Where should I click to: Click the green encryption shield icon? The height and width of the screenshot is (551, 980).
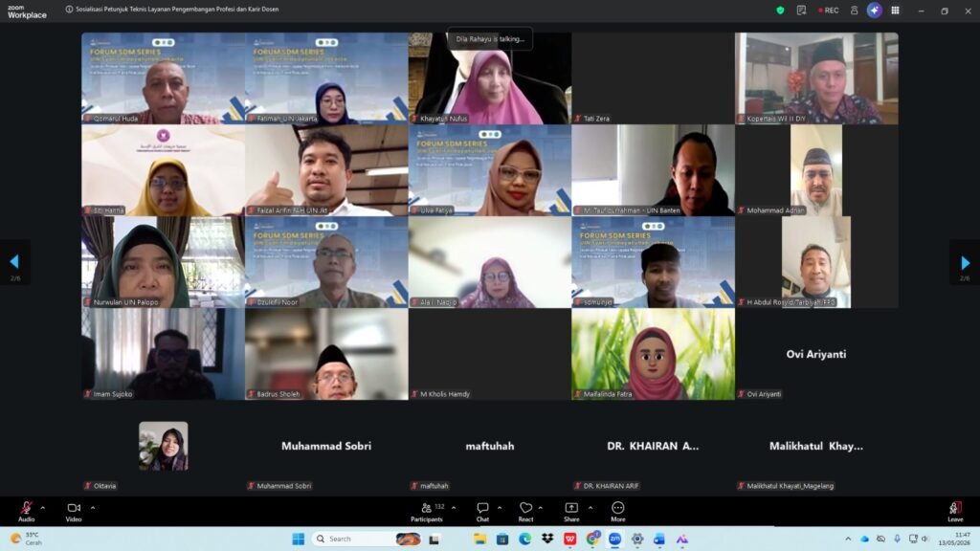coord(780,11)
